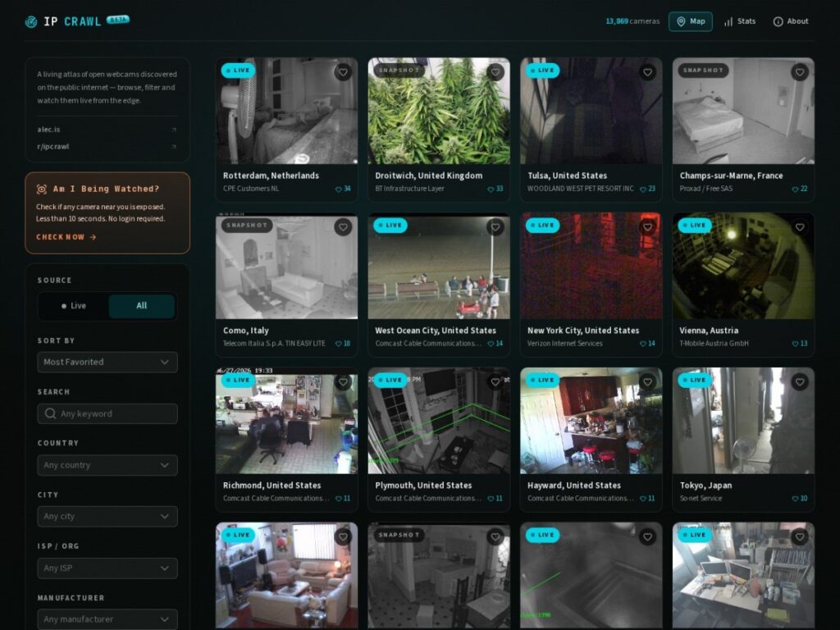Image resolution: width=840 pixels, height=630 pixels.
Task: Click the T-Mobile Austria GmbH ISP text
Action: 714,344
